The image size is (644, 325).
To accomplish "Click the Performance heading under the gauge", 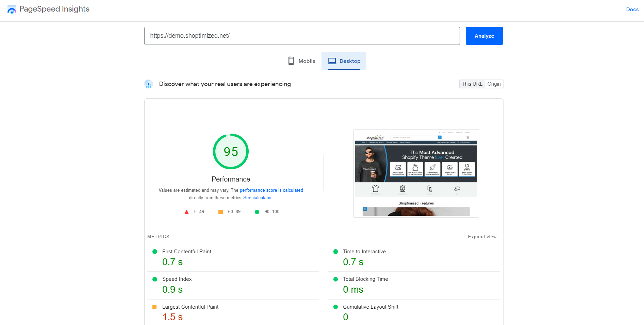I will point(231,179).
